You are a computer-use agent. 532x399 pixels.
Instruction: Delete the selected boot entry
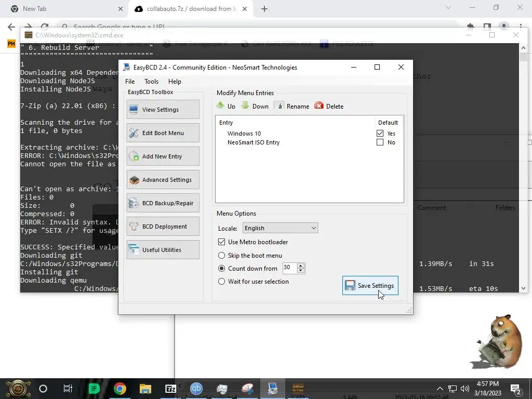click(329, 106)
